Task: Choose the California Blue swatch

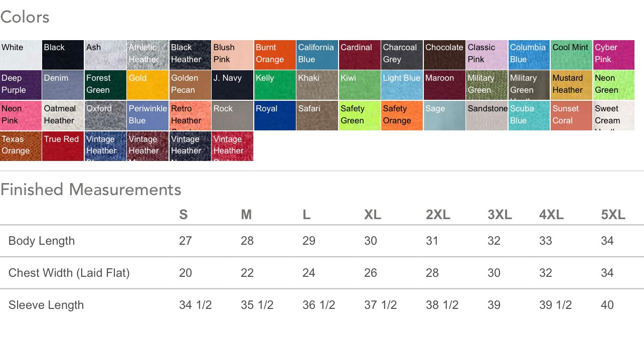Action: 317,55
